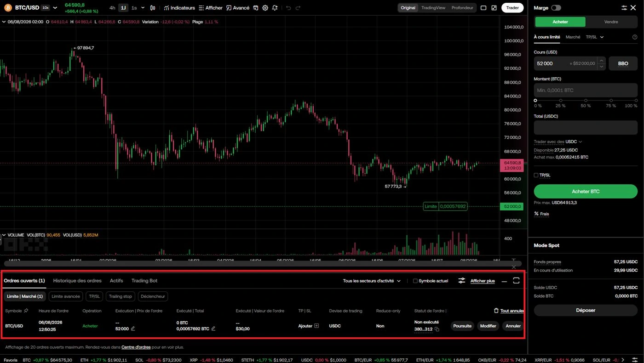
Task: Click the percent Frais icon
Action: (x=536, y=214)
